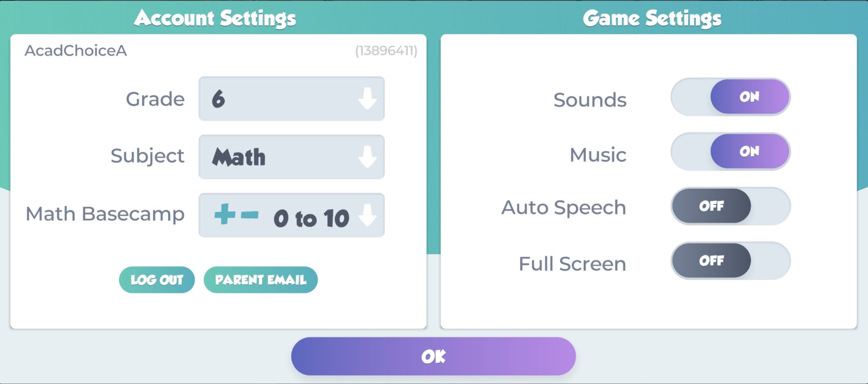This screenshot has width=868, height=384.
Task: Click the account ID 13896411
Action: tap(386, 51)
